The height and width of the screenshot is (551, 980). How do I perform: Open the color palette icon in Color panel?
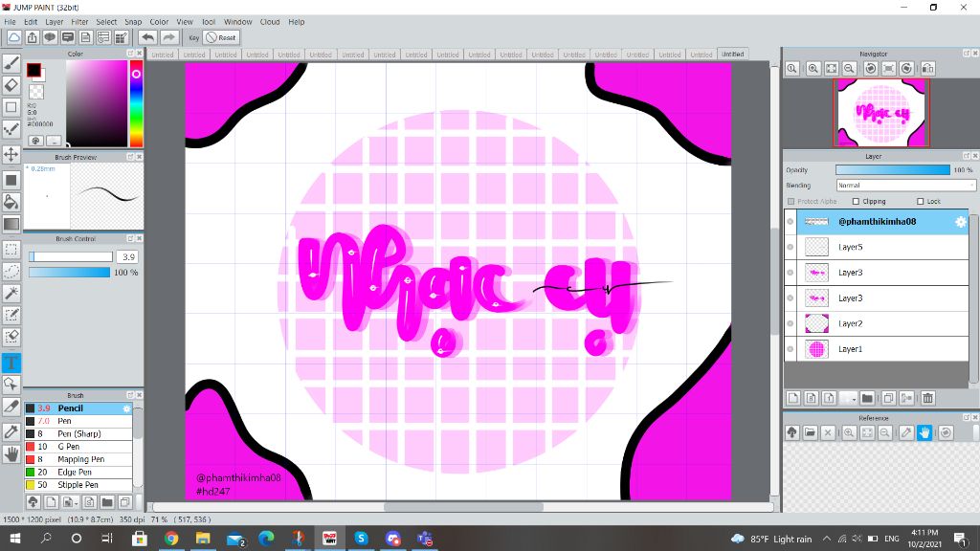(x=35, y=141)
